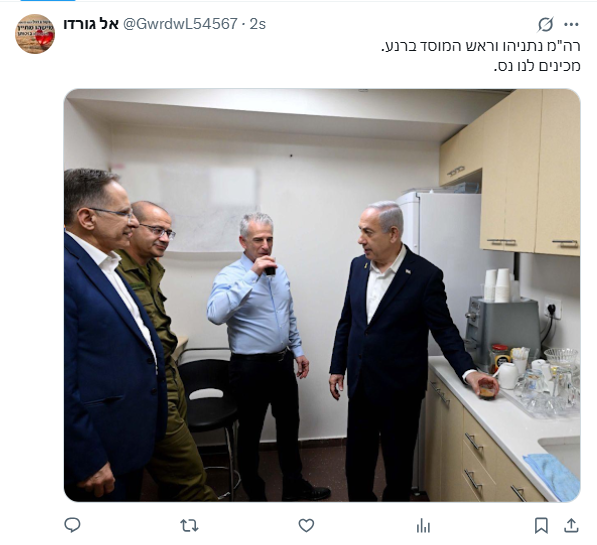
Task: Click the Grok explain post icon
Action: tap(545, 25)
